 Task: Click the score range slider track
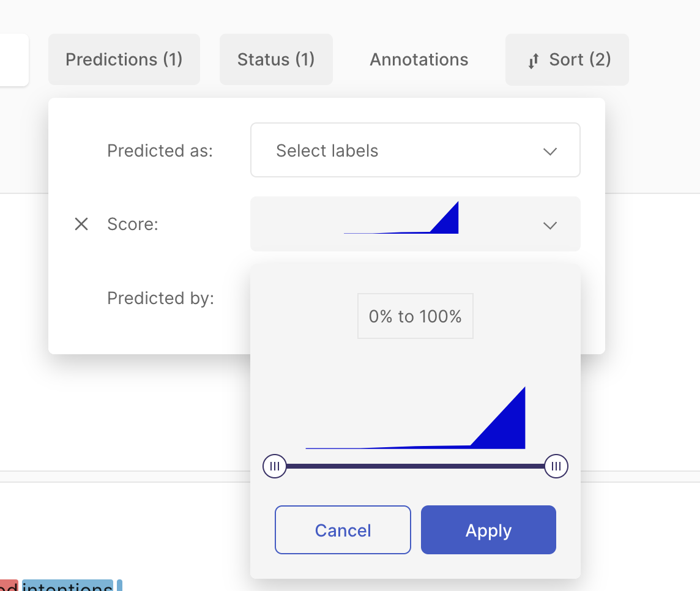click(x=415, y=466)
